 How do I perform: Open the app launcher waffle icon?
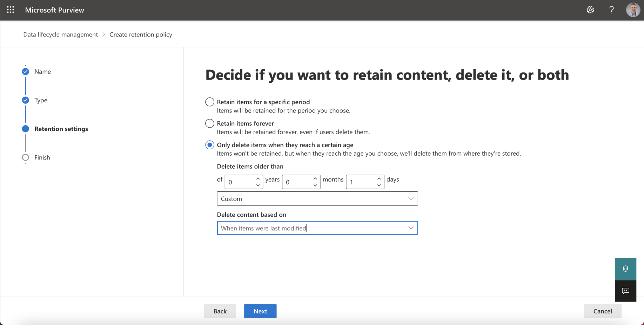point(11,10)
